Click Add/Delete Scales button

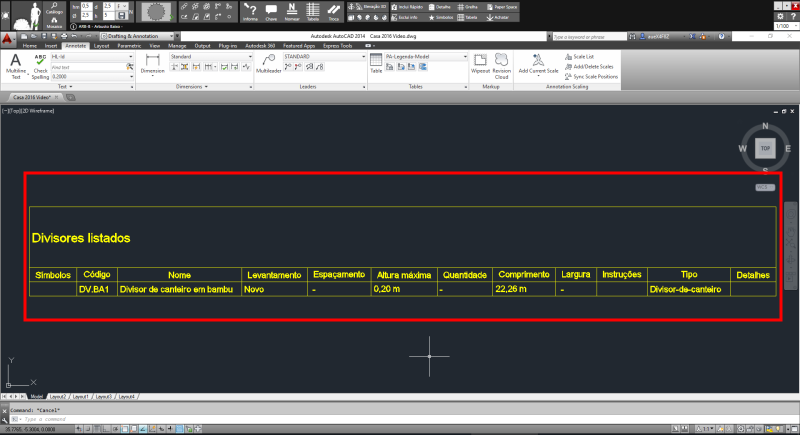click(x=589, y=67)
